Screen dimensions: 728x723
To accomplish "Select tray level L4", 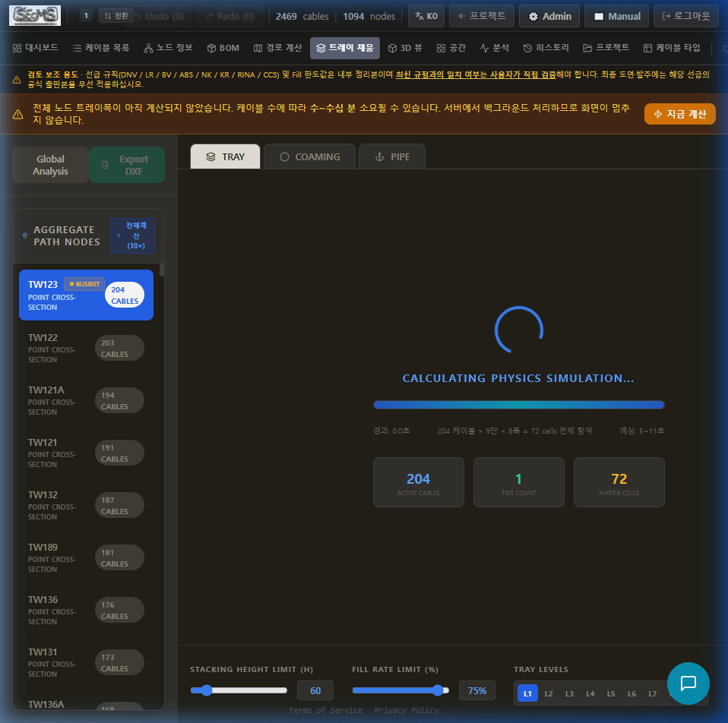I will [590, 694].
